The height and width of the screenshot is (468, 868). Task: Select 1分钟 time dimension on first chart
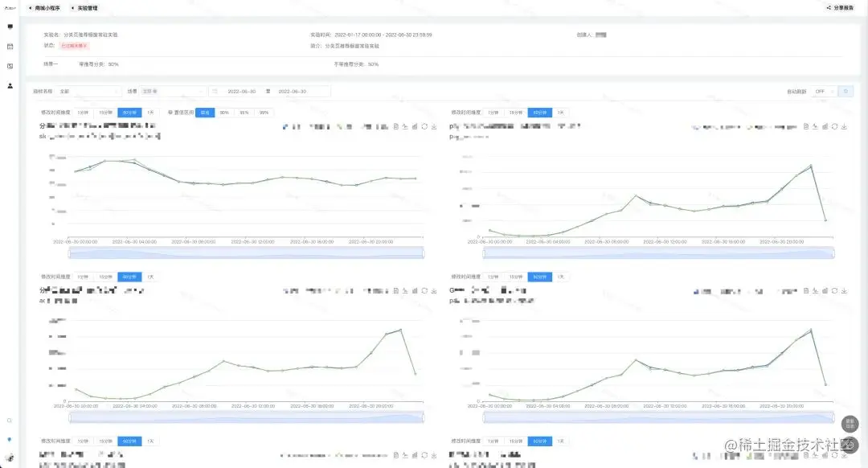click(84, 113)
